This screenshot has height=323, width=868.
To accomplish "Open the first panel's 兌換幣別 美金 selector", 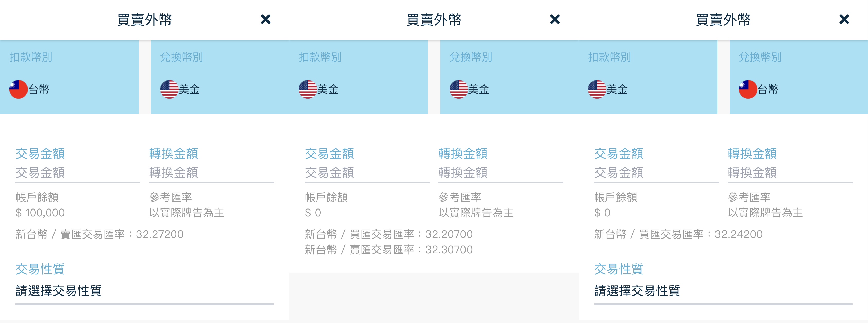I will point(220,77).
